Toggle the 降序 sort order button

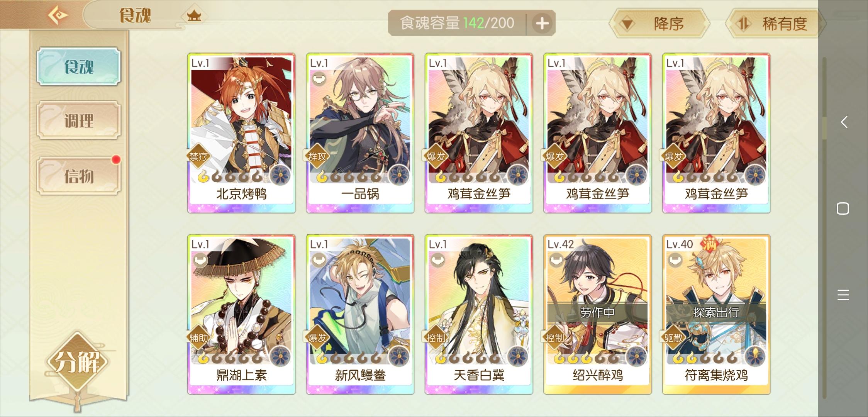click(659, 24)
